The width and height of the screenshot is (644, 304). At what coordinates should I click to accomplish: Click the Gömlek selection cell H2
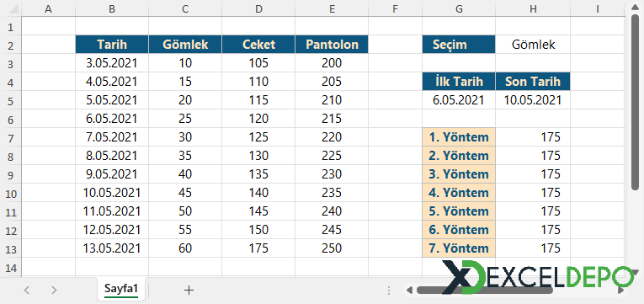pyautogui.click(x=533, y=45)
